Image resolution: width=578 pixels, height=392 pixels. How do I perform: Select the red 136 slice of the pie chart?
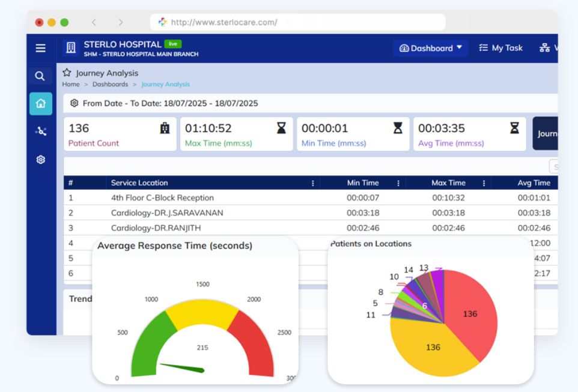[x=470, y=313]
